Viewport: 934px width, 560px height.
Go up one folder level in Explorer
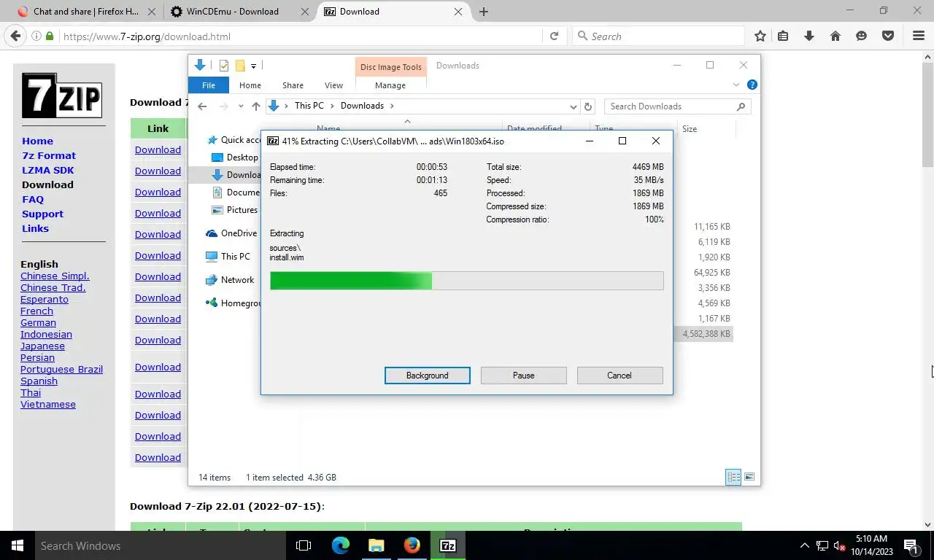tap(255, 106)
